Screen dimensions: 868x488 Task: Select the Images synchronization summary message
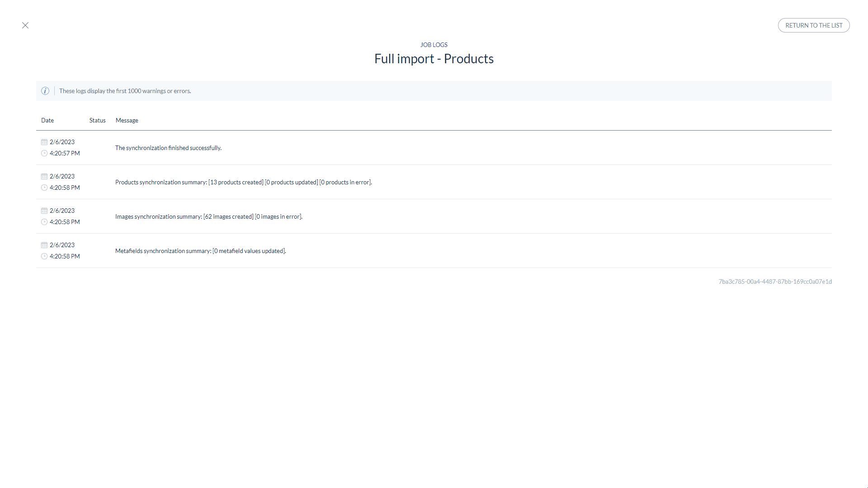[x=209, y=216]
